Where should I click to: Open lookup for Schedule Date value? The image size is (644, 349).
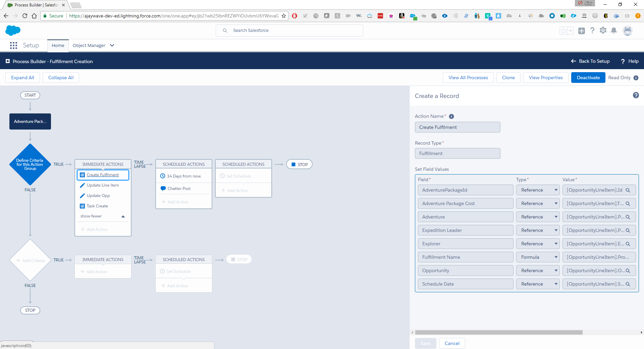pyautogui.click(x=628, y=284)
